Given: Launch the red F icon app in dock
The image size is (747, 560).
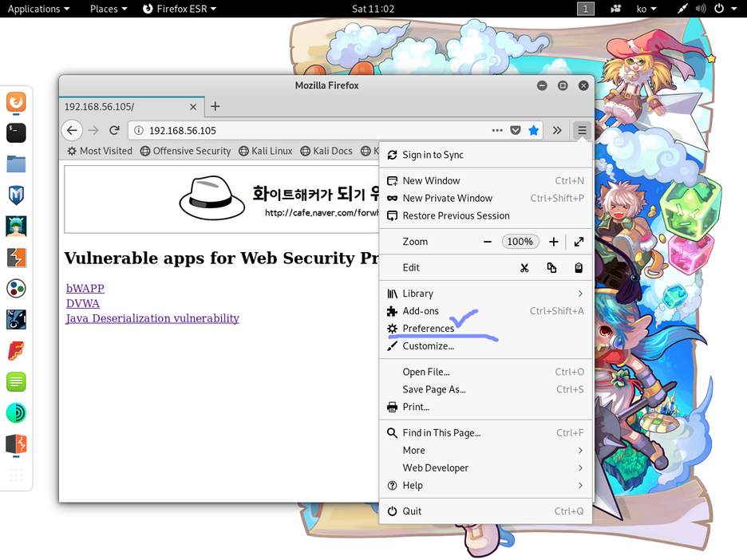Looking at the screenshot, I should point(16,351).
